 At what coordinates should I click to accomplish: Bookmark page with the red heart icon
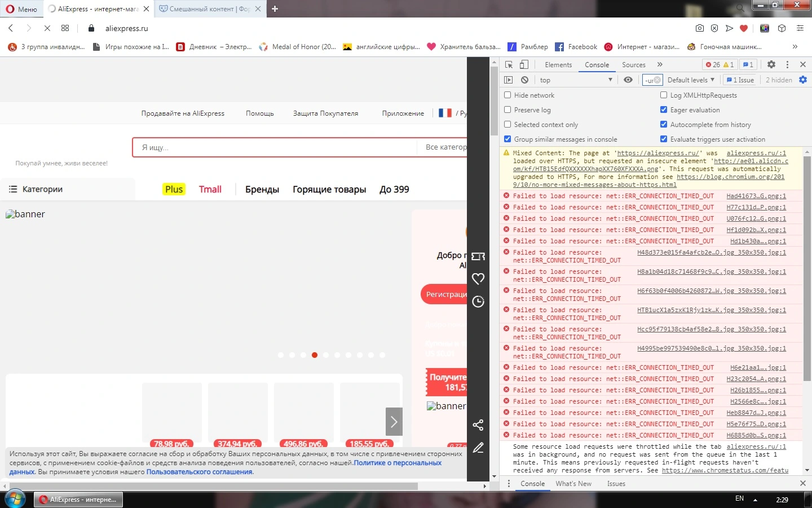tap(744, 28)
